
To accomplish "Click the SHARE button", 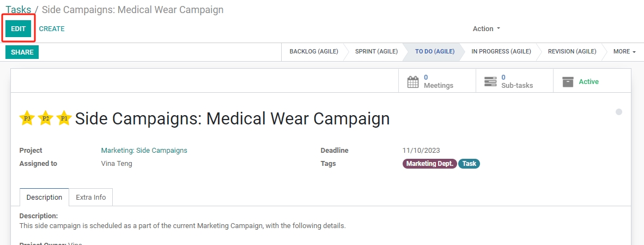I will (22, 52).
